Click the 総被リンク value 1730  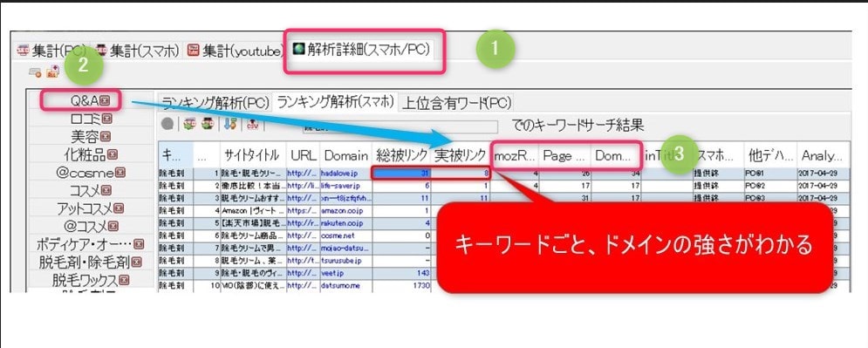click(x=401, y=285)
